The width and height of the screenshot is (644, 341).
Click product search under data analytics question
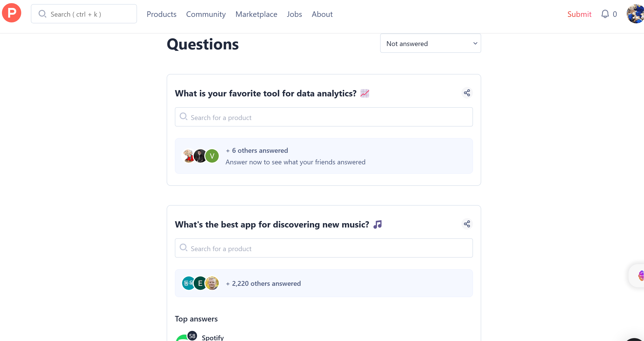(x=324, y=117)
